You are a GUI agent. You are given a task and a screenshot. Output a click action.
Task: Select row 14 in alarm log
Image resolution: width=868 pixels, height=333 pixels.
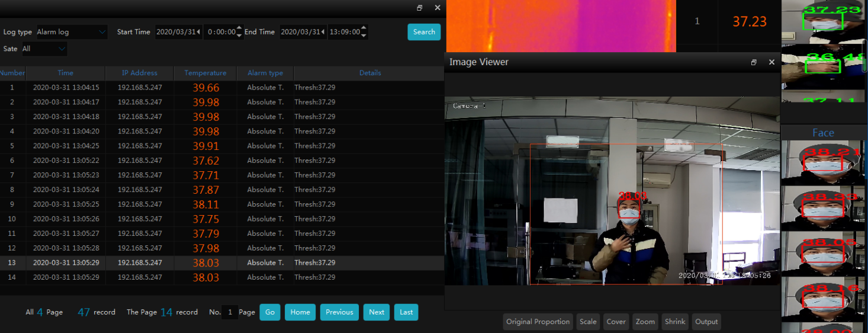point(222,277)
